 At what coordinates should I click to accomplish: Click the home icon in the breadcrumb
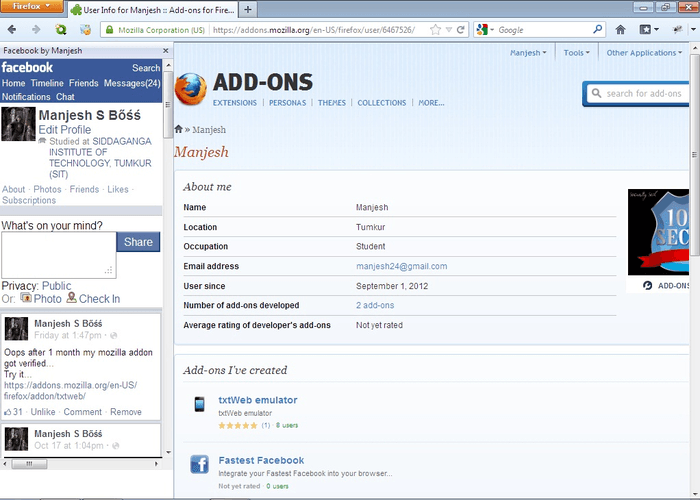pyautogui.click(x=179, y=129)
